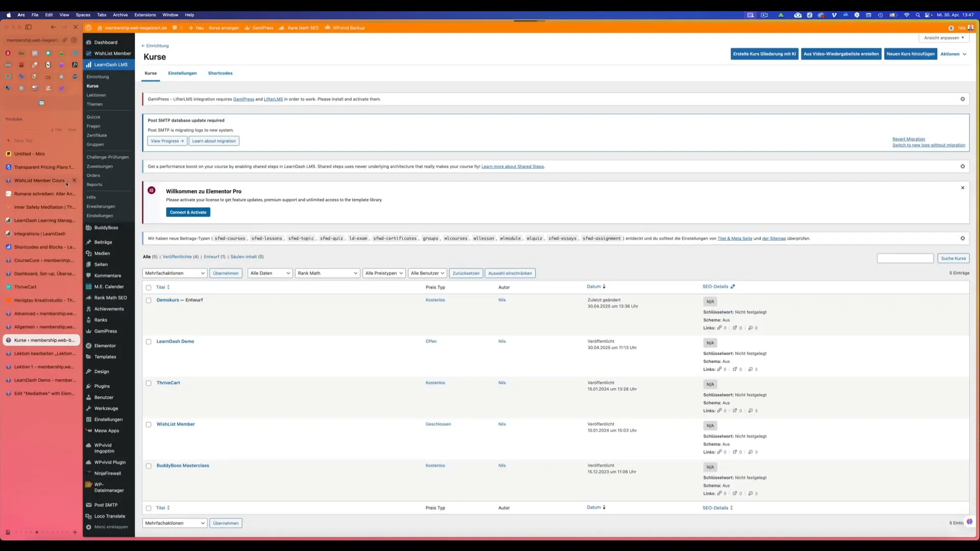
Task: Open M.E. Calender sidebar menu
Action: tap(109, 287)
